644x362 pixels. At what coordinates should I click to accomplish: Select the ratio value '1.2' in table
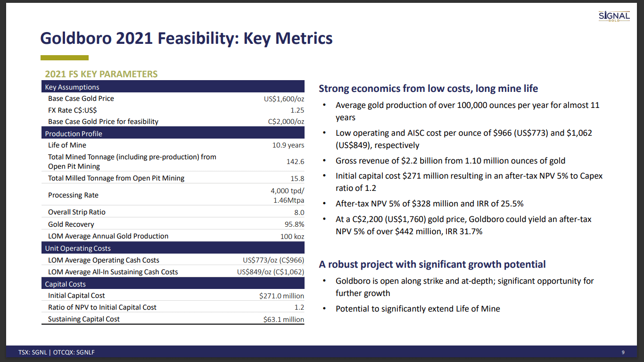[x=299, y=307]
